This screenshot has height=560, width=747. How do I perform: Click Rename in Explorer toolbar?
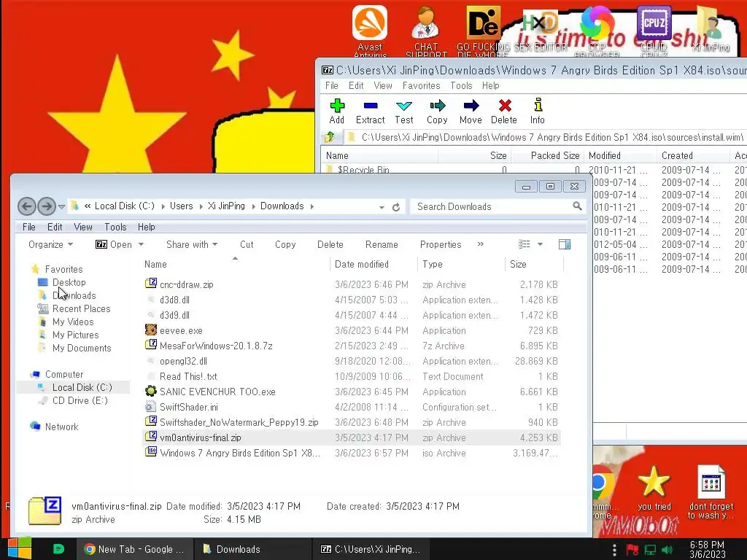click(x=382, y=244)
